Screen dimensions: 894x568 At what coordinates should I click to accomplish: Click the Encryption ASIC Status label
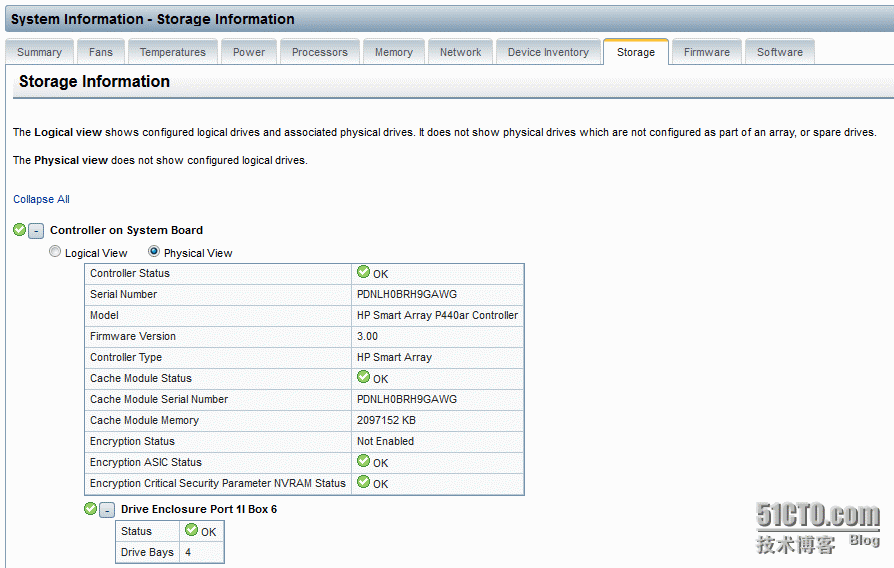[146, 462]
